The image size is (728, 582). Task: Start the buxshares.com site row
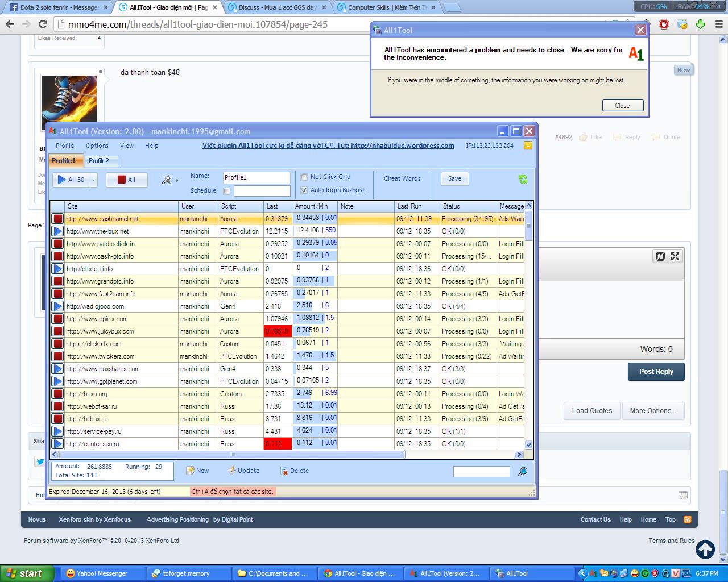pos(57,369)
